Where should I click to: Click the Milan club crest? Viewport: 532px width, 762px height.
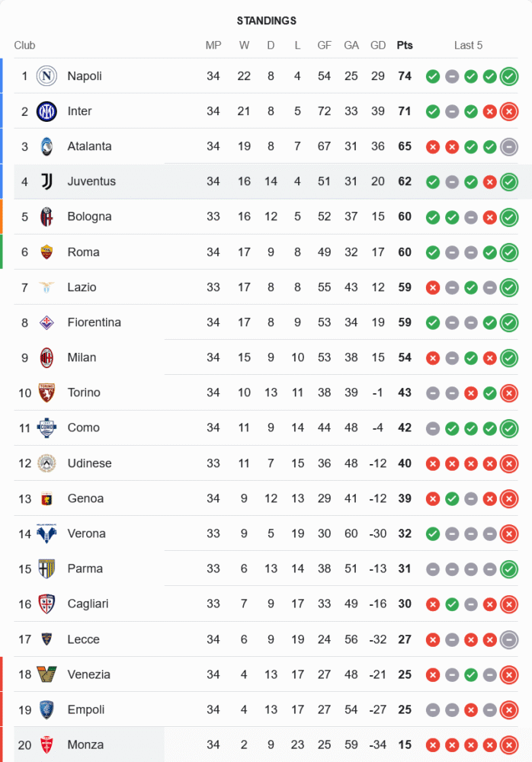(x=47, y=357)
